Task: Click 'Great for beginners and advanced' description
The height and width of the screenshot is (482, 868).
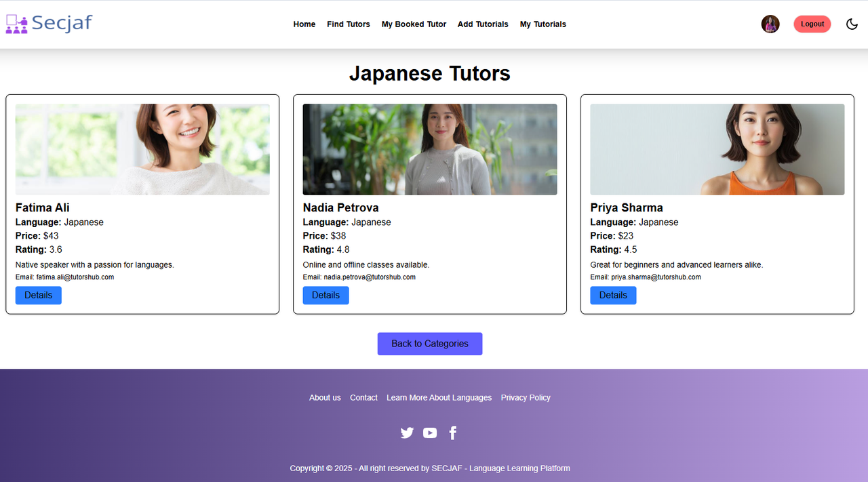Action: pyautogui.click(x=677, y=265)
